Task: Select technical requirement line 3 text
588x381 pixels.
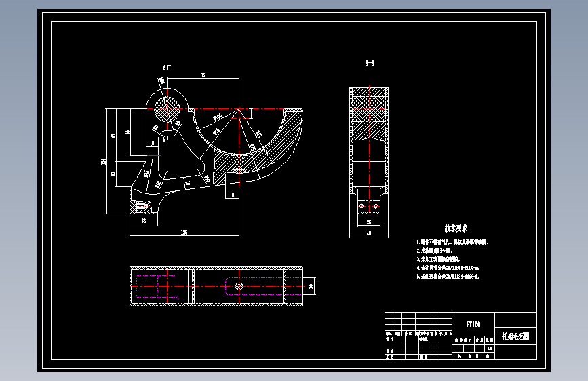Action: [x=438, y=259]
